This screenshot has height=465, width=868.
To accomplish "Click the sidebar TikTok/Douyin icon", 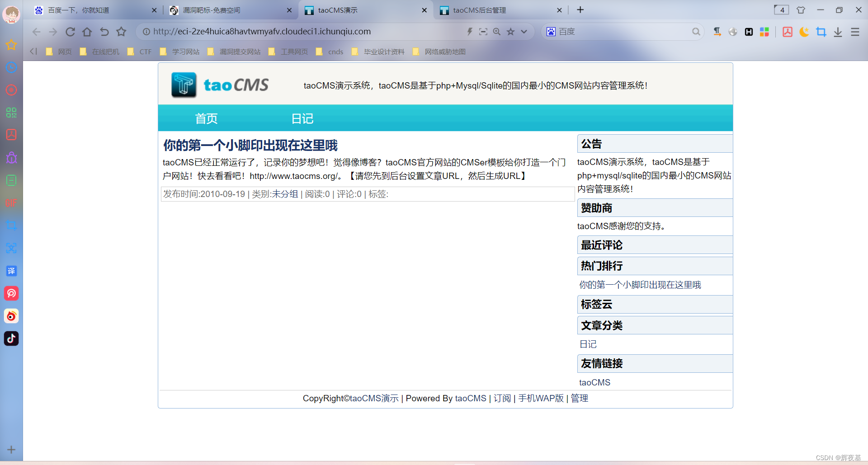I will [x=11, y=338].
